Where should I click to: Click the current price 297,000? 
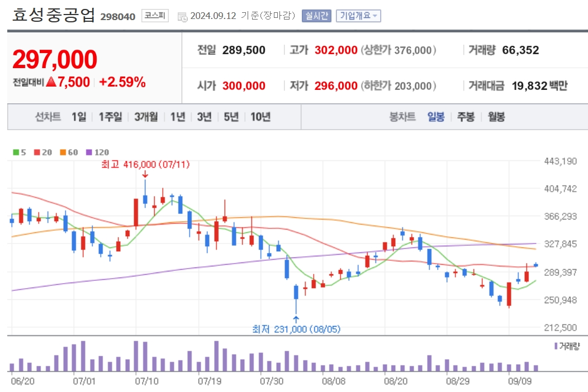[55, 60]
